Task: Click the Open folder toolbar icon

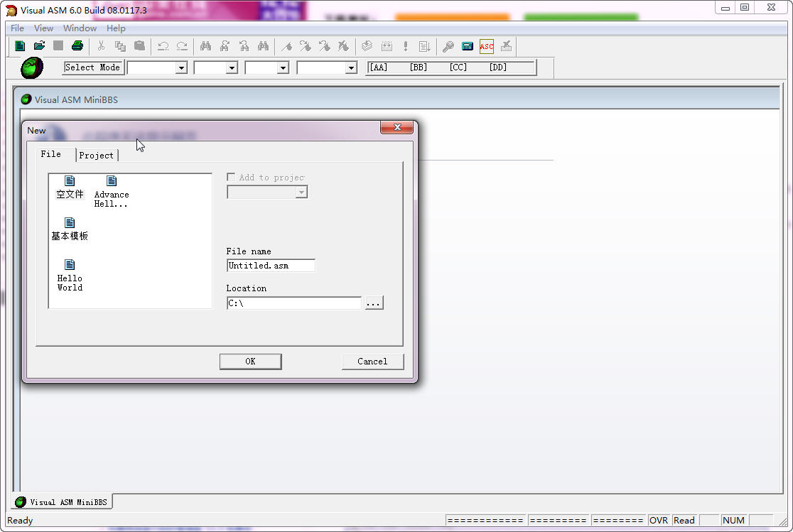Action: click(39, 46)
